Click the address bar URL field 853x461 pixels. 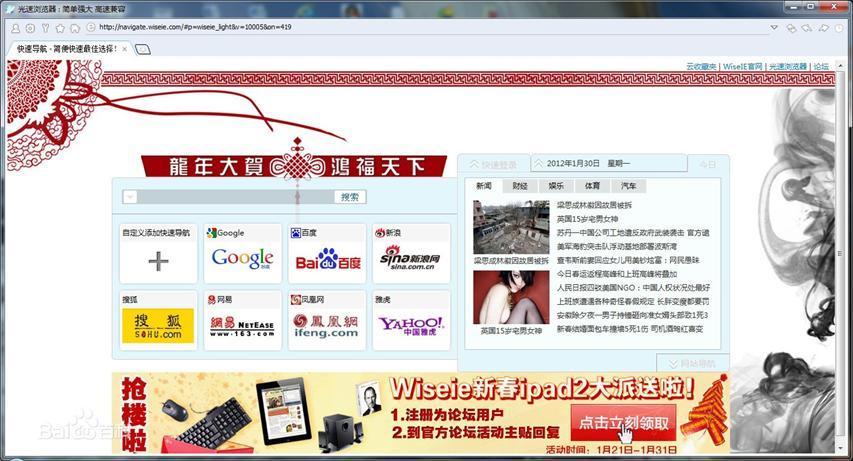tap(430, 27)
